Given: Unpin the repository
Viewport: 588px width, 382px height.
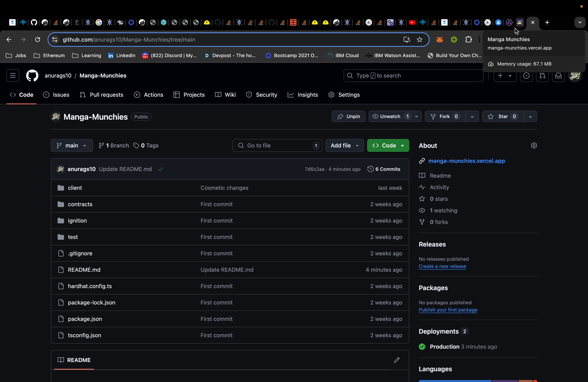Looking at the screenshot, I should 349,116.
